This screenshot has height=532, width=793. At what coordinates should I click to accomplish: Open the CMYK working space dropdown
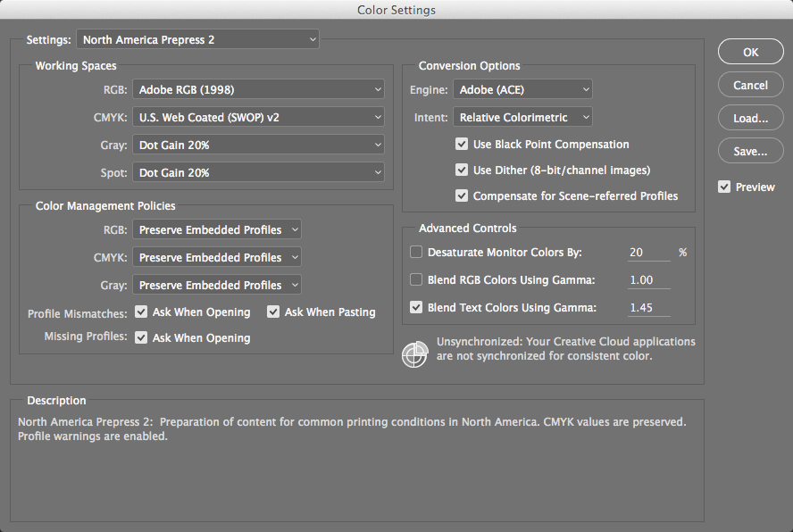258,117
